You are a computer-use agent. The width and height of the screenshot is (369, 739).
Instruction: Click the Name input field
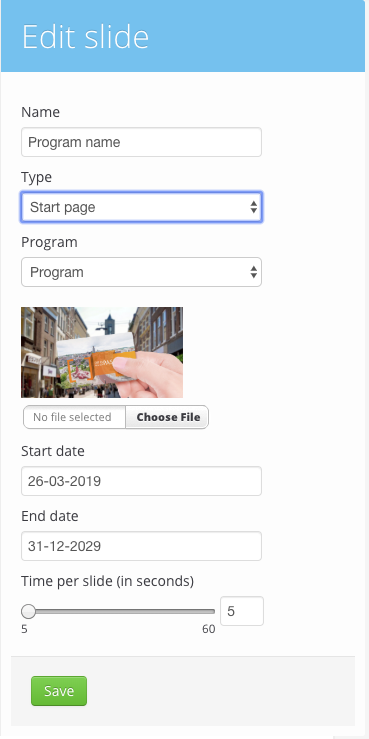pos(141,142)
